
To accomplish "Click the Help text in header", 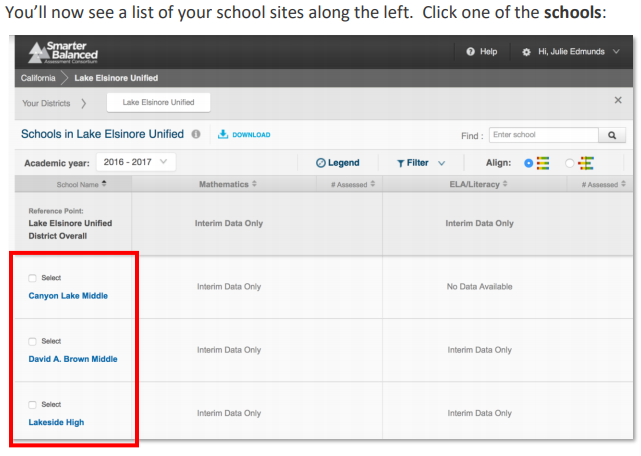I will point(489,52).
